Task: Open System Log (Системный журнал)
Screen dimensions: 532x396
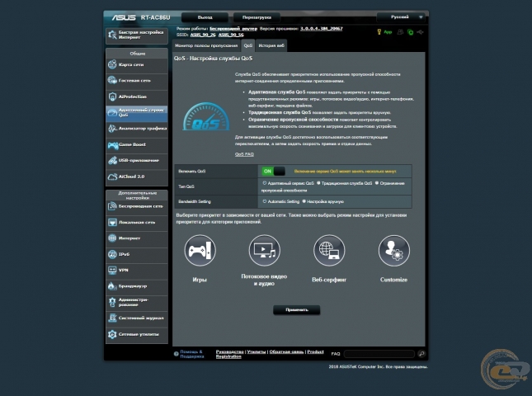Action: [x=137, y=318]
